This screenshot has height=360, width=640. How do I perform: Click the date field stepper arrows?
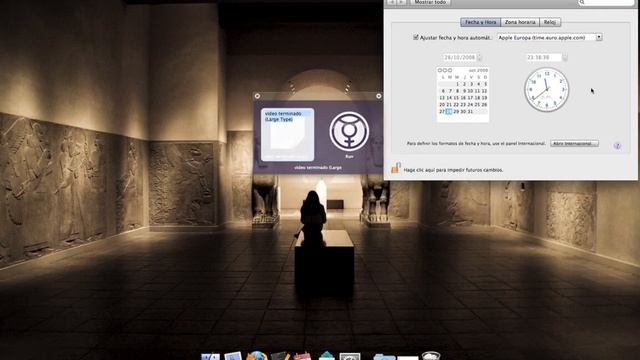click(480, 58)
